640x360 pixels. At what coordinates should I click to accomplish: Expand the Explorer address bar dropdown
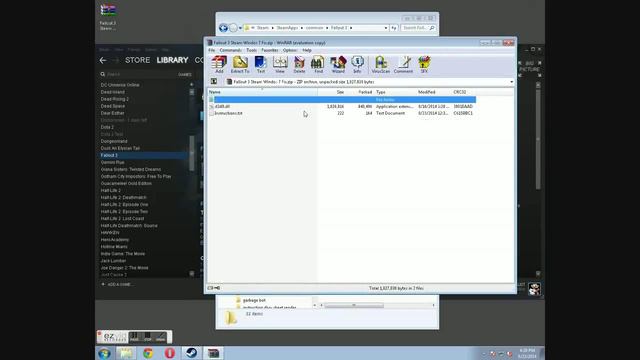coord(386,28)
